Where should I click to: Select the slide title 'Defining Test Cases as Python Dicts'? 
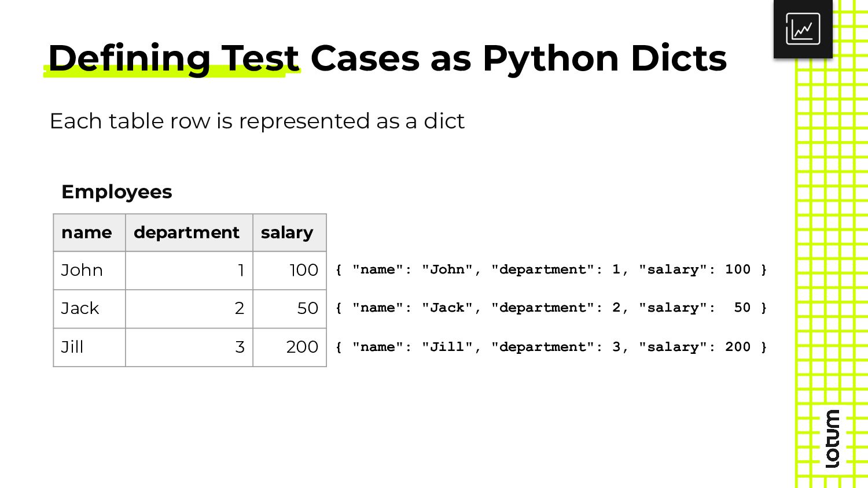[x=387, y=58]
